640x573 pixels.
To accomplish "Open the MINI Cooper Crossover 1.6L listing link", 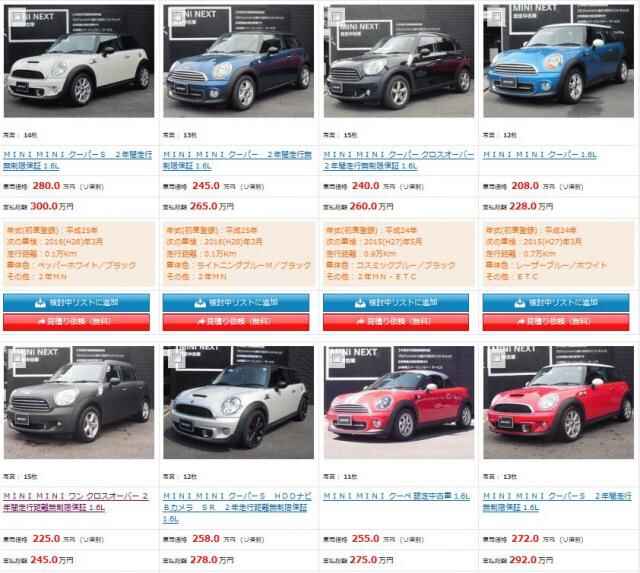I will pos(398,160).
